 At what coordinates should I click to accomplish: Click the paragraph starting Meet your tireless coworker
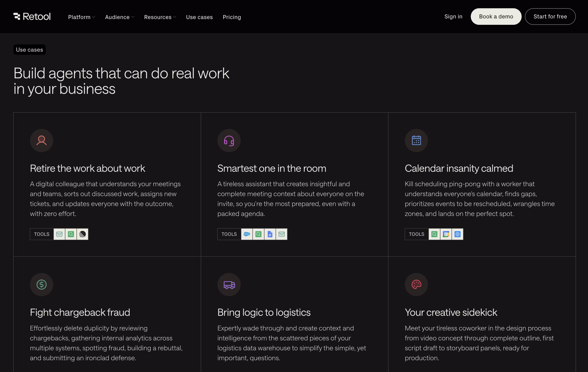479,343
